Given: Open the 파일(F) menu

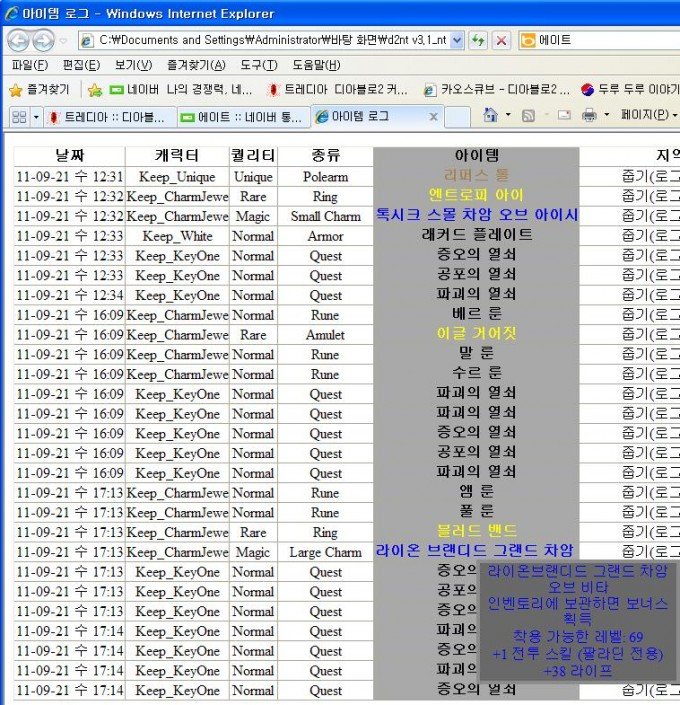Looking at the screenshot, I should point(30,65).
